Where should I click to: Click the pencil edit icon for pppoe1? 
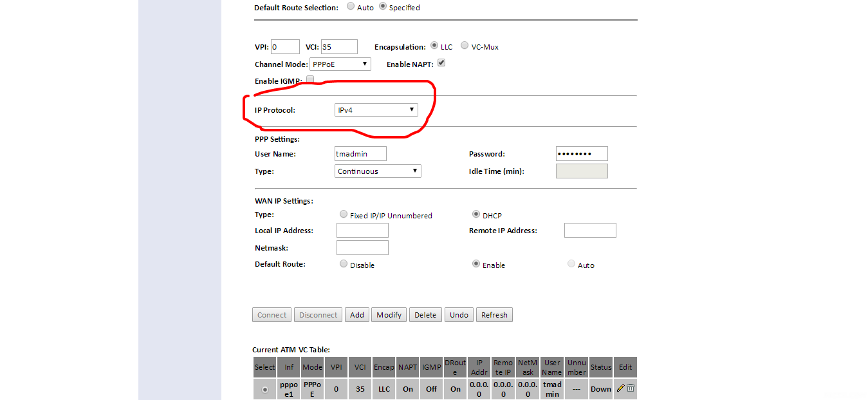[620, 388]
